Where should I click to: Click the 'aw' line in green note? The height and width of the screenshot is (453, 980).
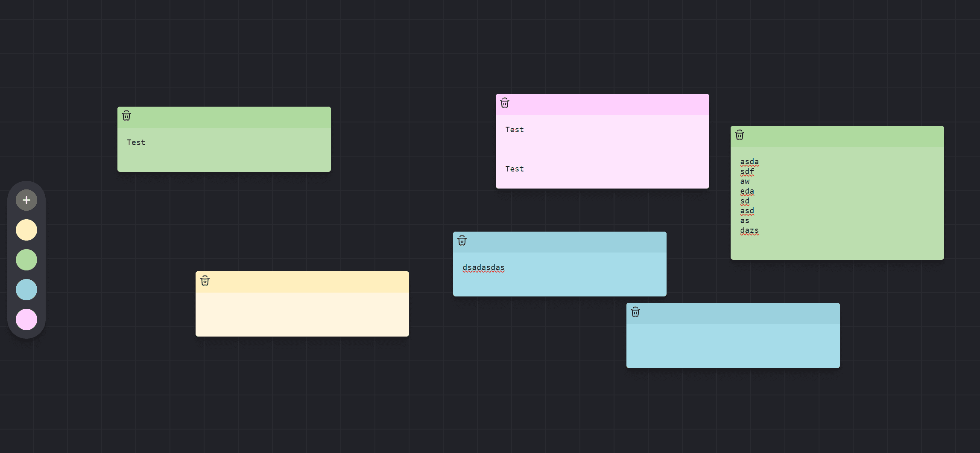[x=745, y=181]
